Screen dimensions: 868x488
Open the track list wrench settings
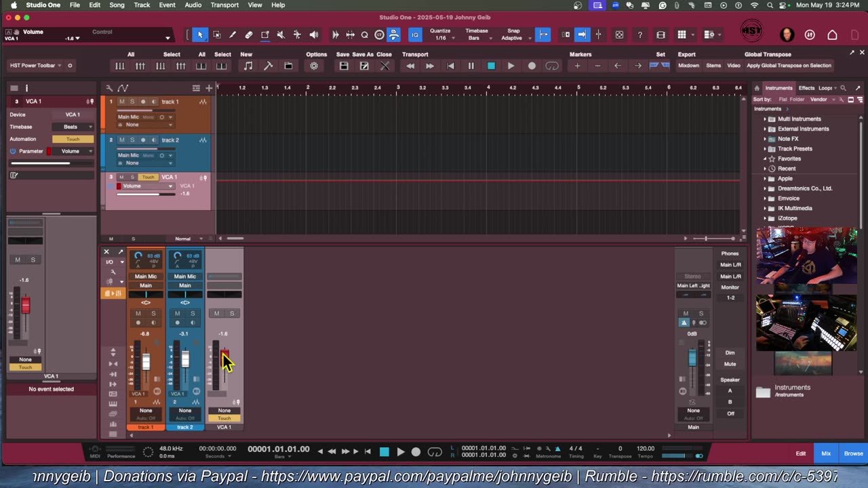[x=108, y=88]
